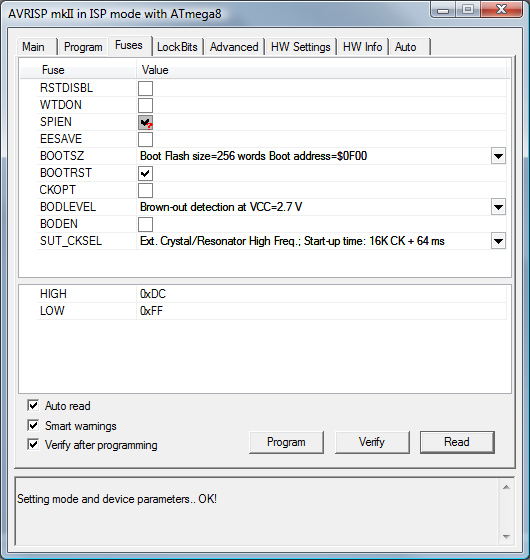The image size is (530, 560).
Task: Open the BODLEVEL dropdown arrow
Action: point(498,207)
